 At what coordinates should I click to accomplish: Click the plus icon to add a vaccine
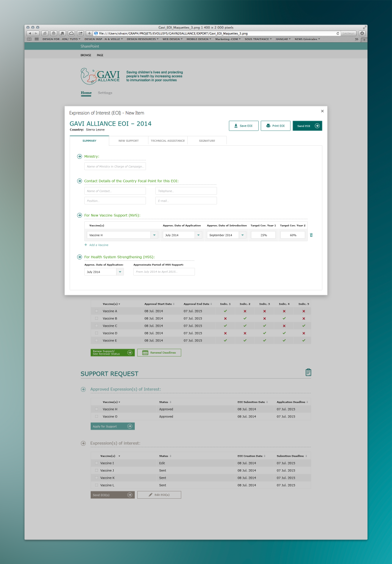pos(86,245)
